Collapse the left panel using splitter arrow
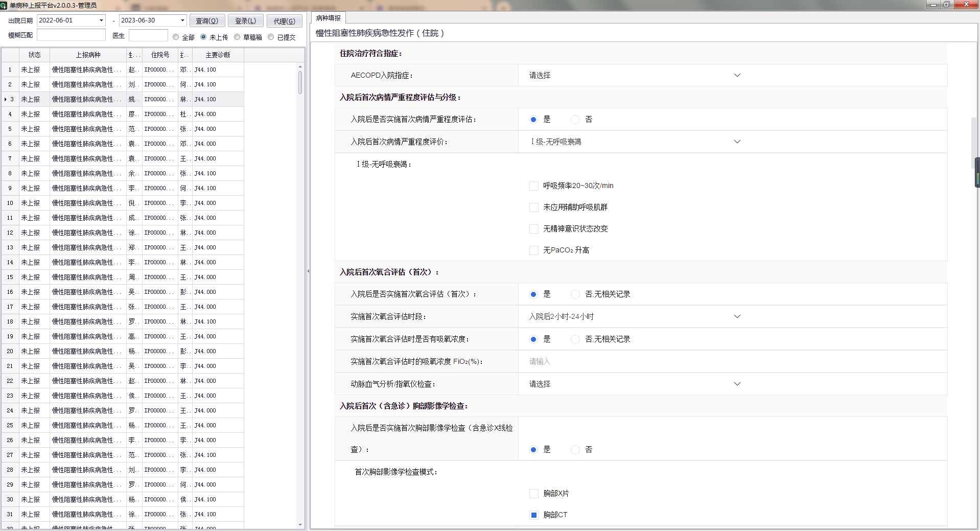This screenshot has width=980, height=531. click(x=308, y=271)
